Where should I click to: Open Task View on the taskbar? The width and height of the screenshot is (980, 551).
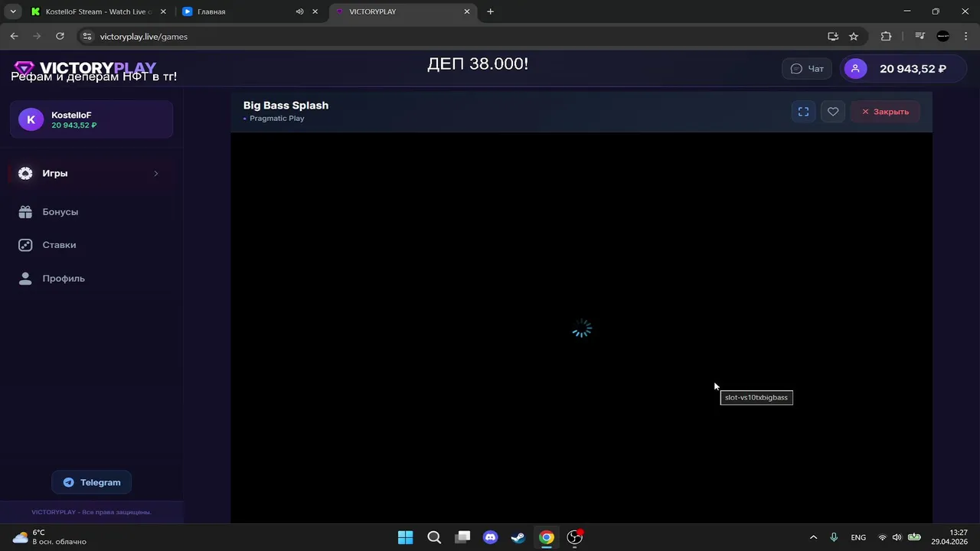point(462,537)
